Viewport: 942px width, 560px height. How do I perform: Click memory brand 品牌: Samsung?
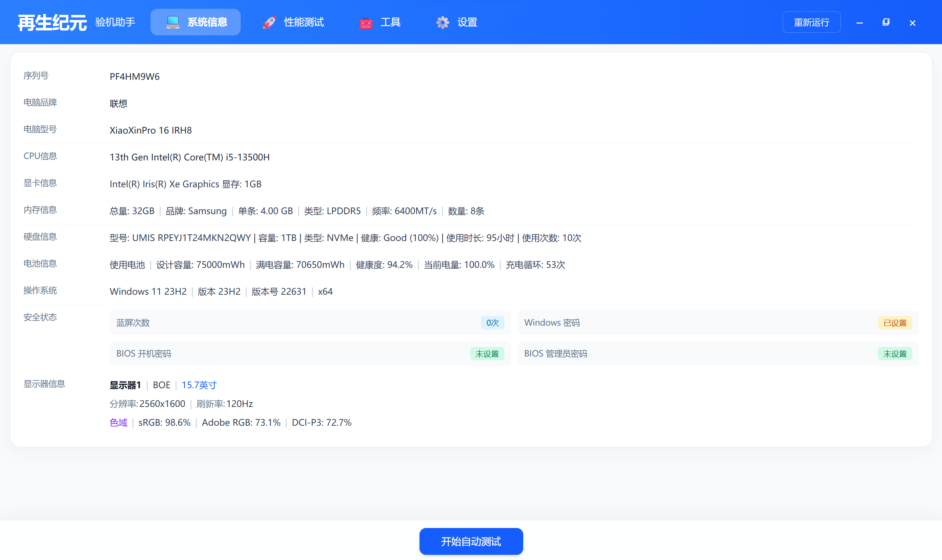(x=196, y=211)
